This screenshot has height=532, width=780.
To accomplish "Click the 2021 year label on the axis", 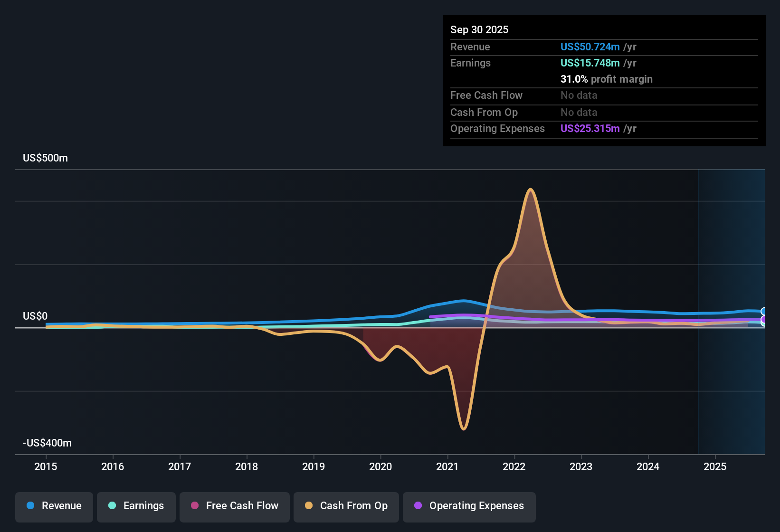I will point(447,467).
